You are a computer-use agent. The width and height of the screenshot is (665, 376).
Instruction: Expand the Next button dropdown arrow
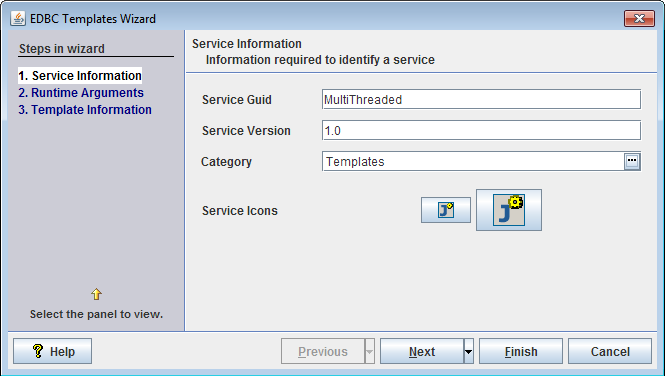point(468,351)
